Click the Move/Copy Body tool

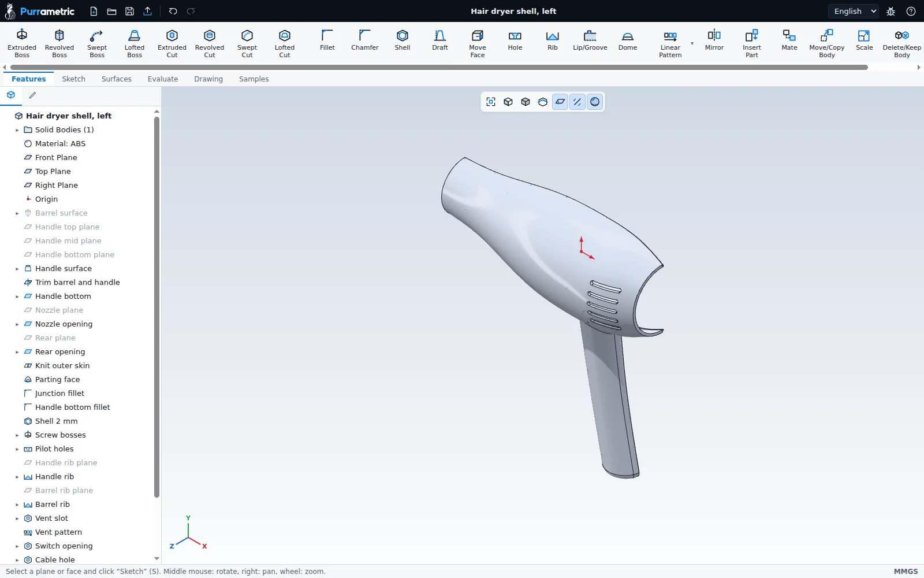[827, 43]
